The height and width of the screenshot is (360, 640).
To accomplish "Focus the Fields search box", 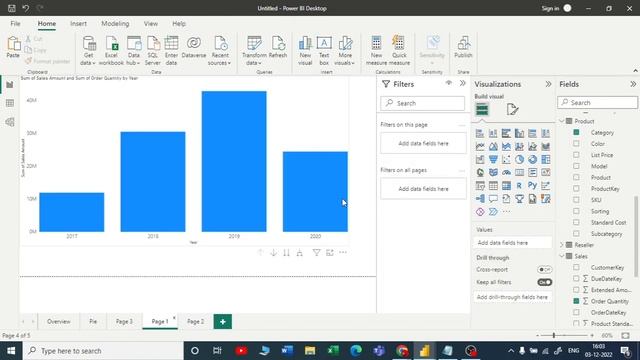I will coord(598,102).
